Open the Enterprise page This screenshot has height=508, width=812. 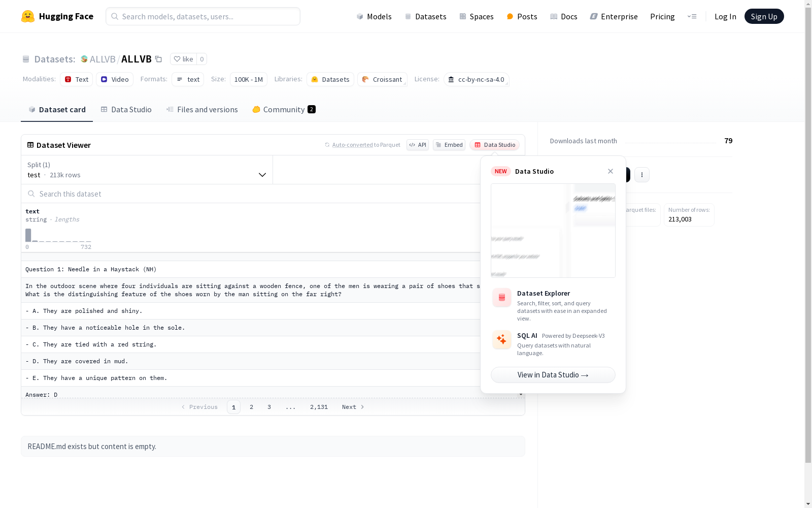point(614,16)
